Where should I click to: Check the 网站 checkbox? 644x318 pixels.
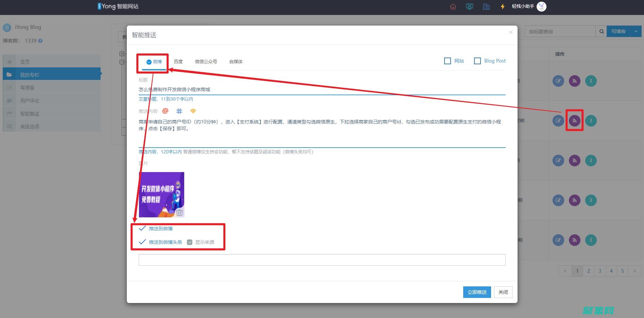coord(448,61)
